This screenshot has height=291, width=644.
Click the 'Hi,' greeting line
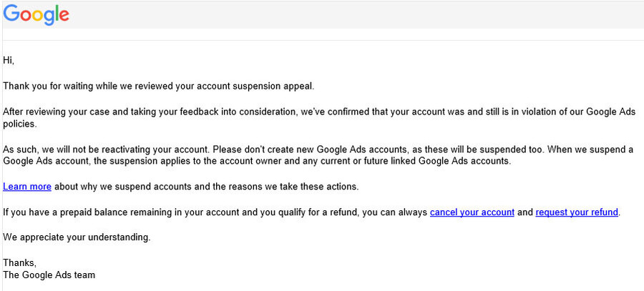(x=9, y=61)
